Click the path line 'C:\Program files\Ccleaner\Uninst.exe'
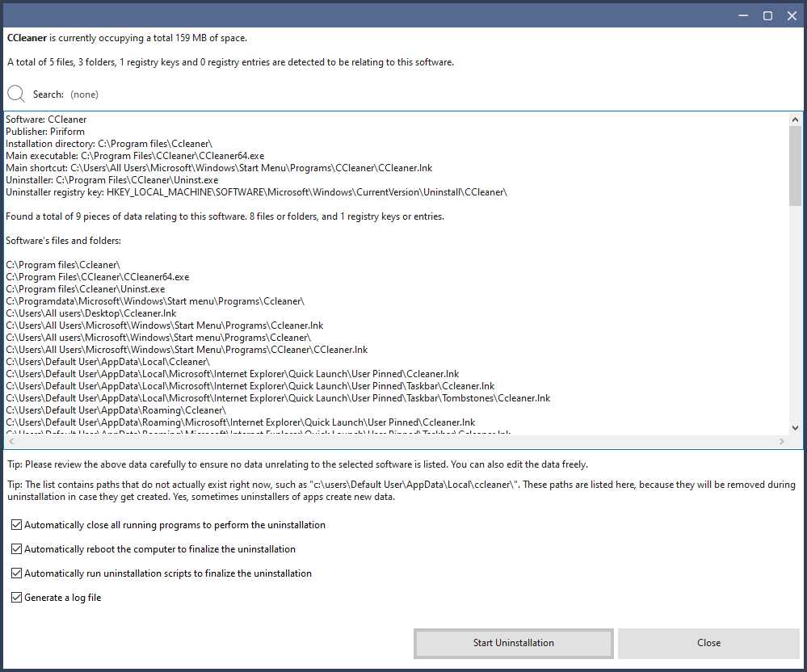The width and height of the screenshot is (807, 672). (x=86, y=289)
